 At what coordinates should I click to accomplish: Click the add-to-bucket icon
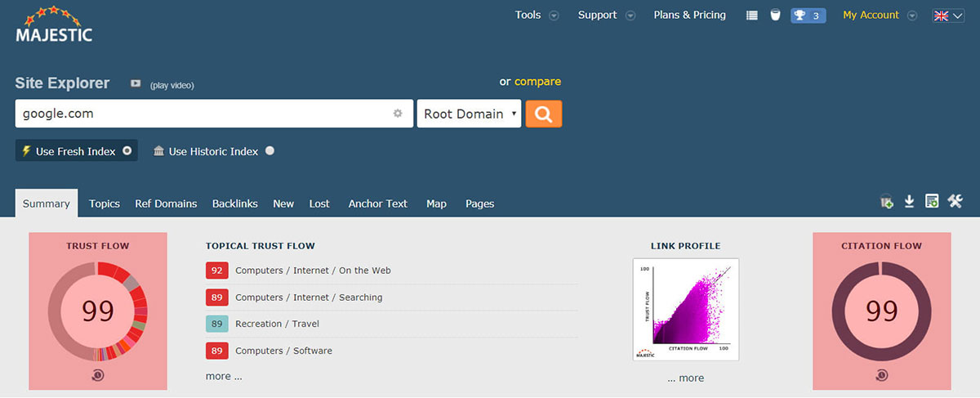point(887,202)
